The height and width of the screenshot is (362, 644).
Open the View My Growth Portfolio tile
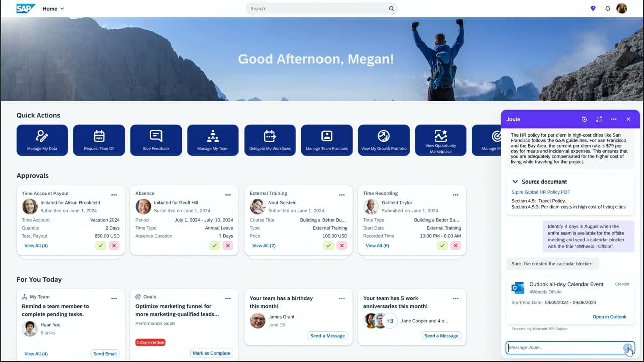tap(383, 140)
